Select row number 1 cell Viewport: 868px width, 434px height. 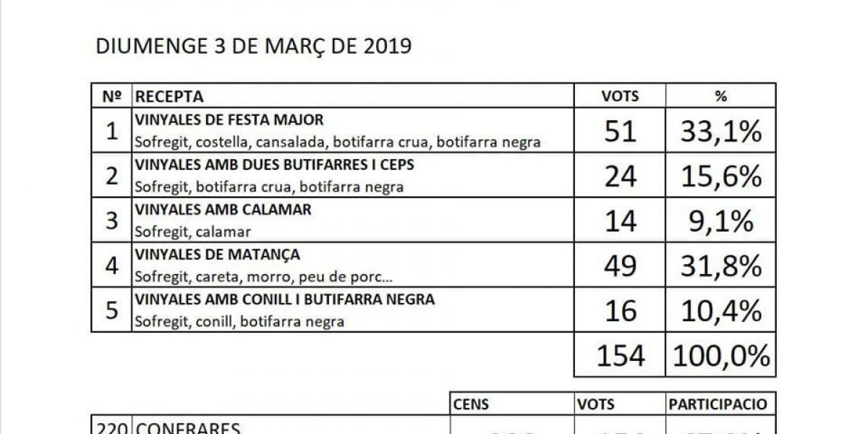click(x=111, y=131)
